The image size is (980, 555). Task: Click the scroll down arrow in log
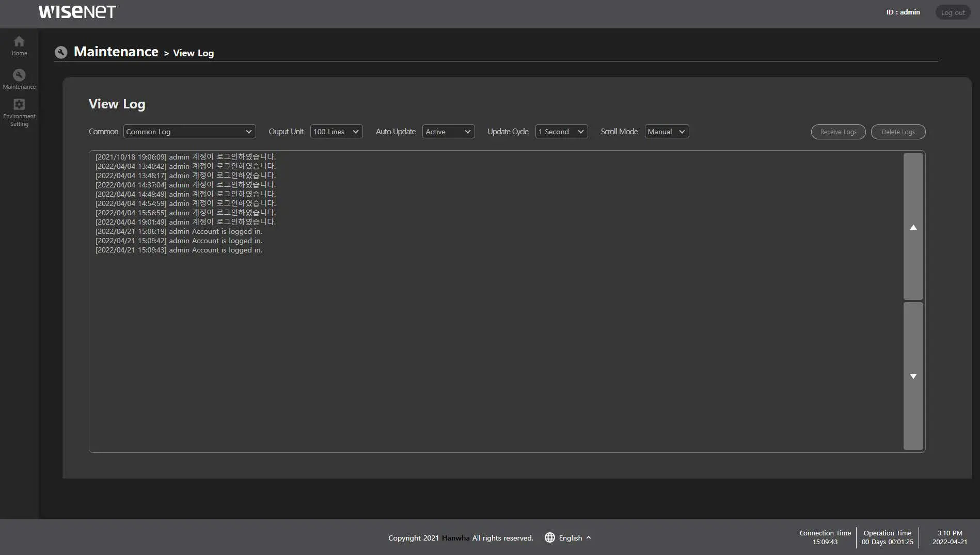(913, 376)
